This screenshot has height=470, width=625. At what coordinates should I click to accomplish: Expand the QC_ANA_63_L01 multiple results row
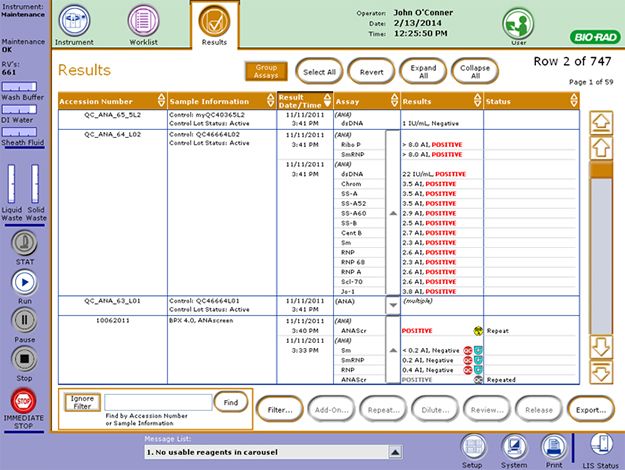392,304
